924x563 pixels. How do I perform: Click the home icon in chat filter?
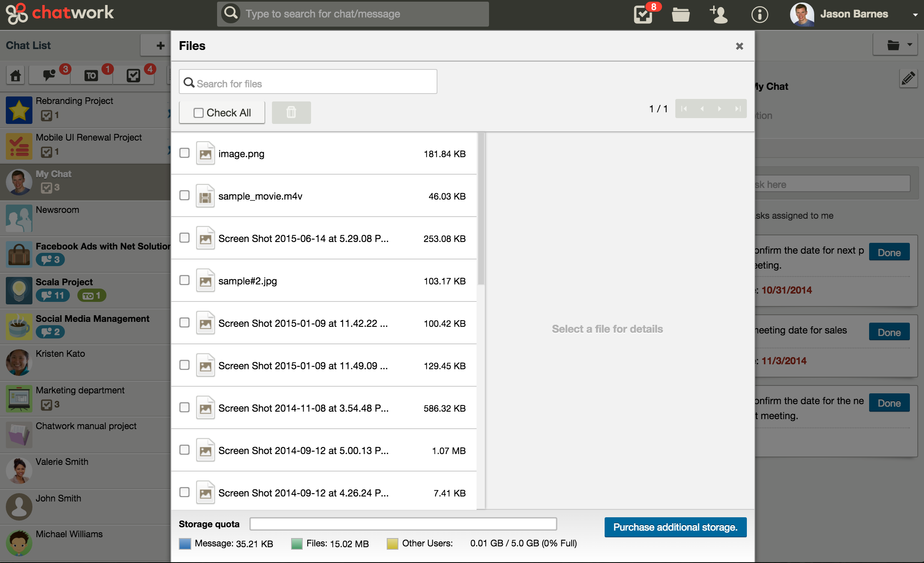(16, 75)
